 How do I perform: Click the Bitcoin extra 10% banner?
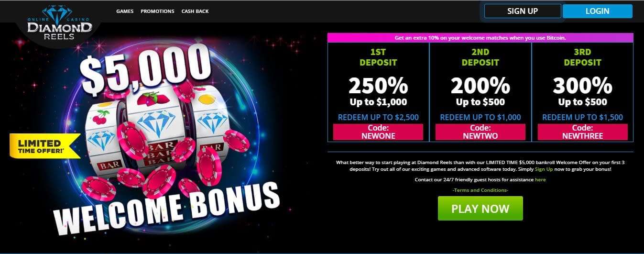pyautogui.click(x=480, y=37)
